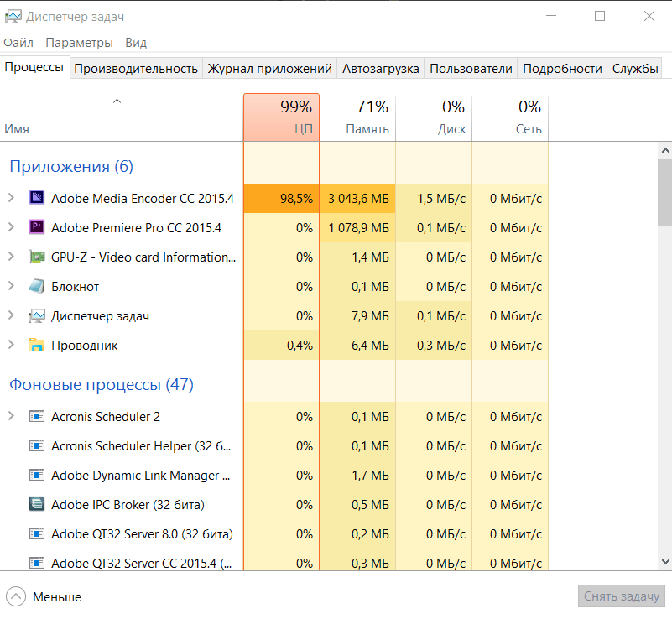Select the Приложения (6) group heading
This screenshot has height=619, width=672.
71,166
